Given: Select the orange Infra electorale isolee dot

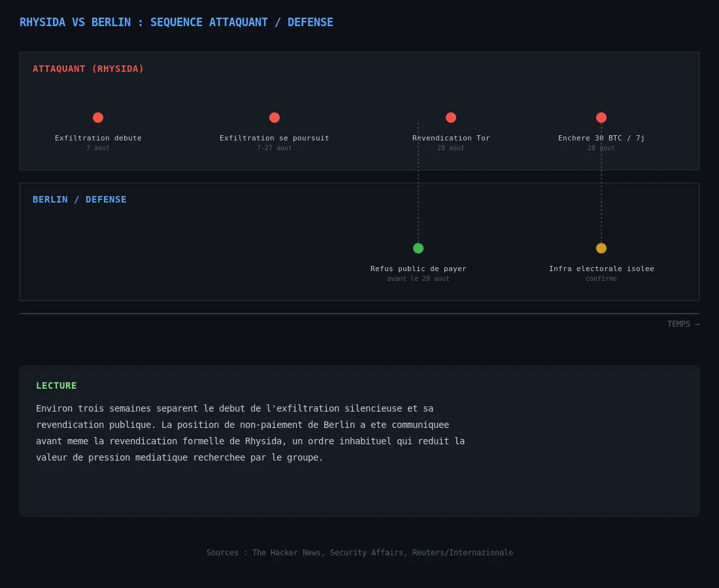Looking at the screenshot, I should pos(601,248).
